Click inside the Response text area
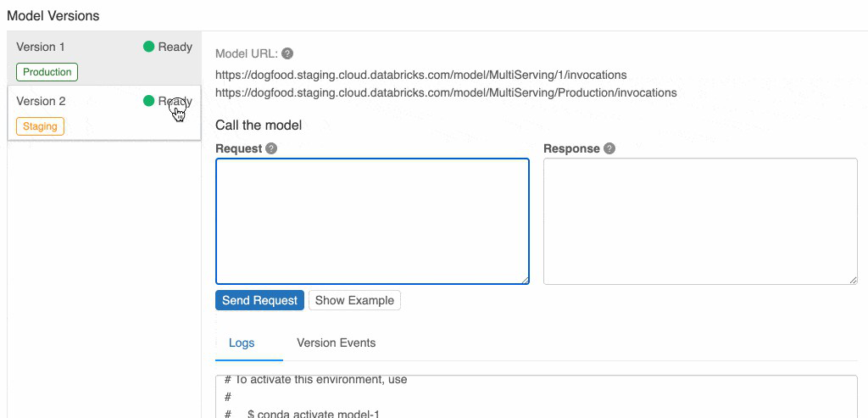Viewport: 868px width, 418px height. [700, 220]
